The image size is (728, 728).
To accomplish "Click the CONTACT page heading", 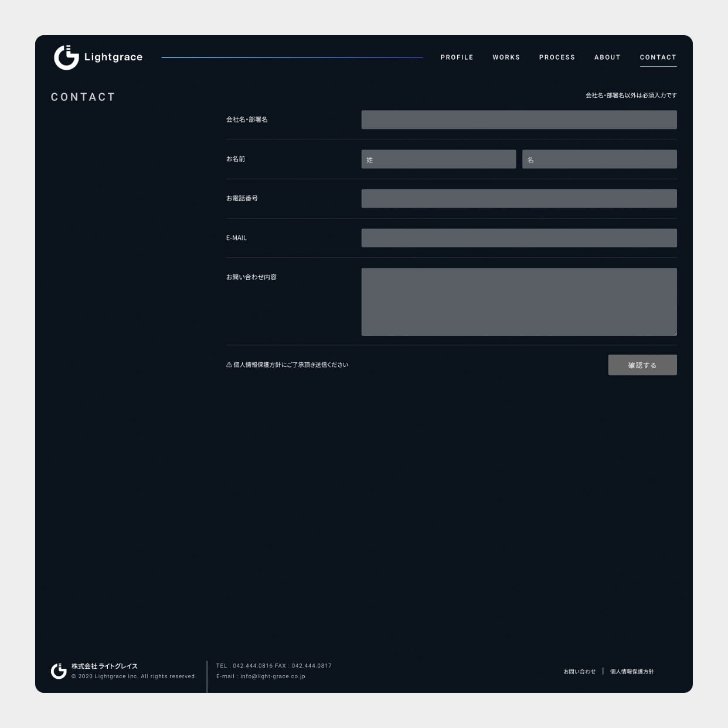I will pos(83,97).
